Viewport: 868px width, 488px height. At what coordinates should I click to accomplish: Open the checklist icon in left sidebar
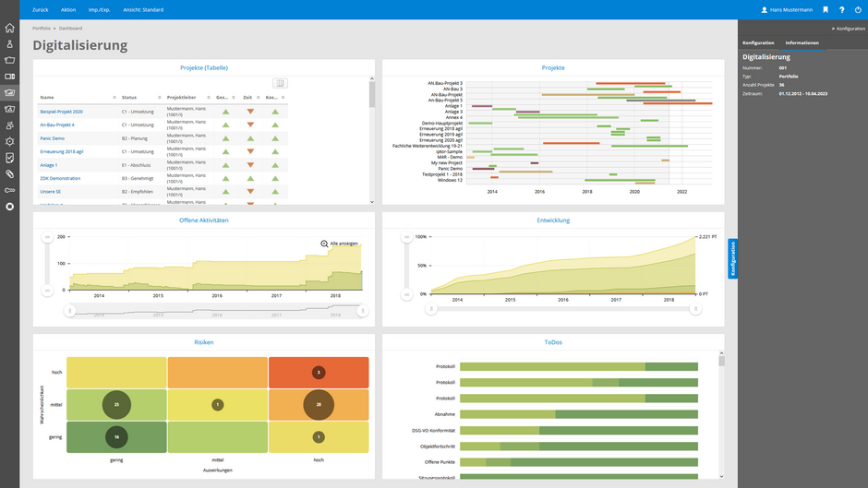tap(9, 158)
